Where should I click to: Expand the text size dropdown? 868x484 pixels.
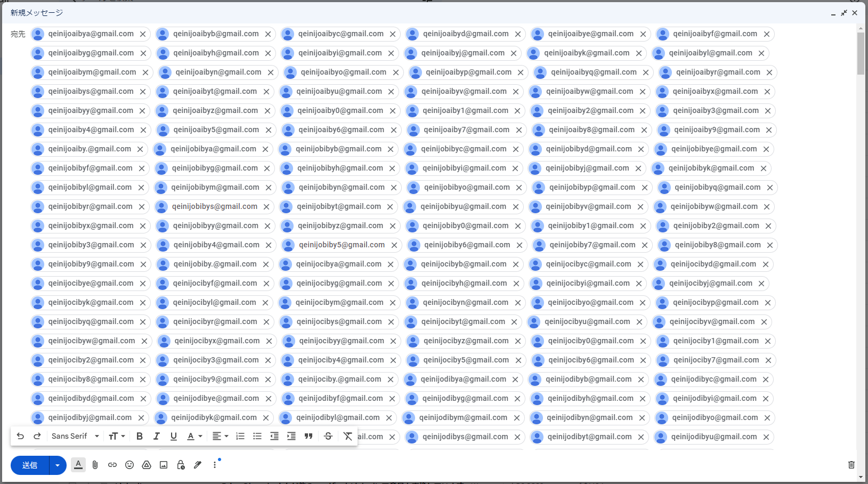coord(117,436)
